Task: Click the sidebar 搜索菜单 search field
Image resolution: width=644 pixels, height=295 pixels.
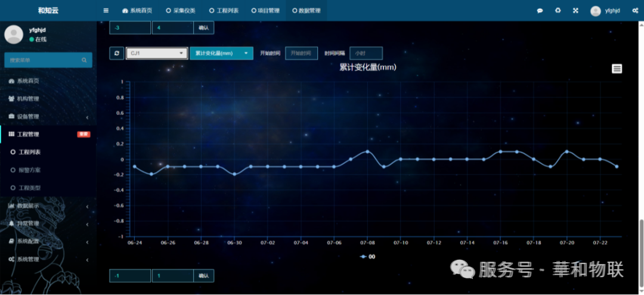Action: (x=48, y=60)
